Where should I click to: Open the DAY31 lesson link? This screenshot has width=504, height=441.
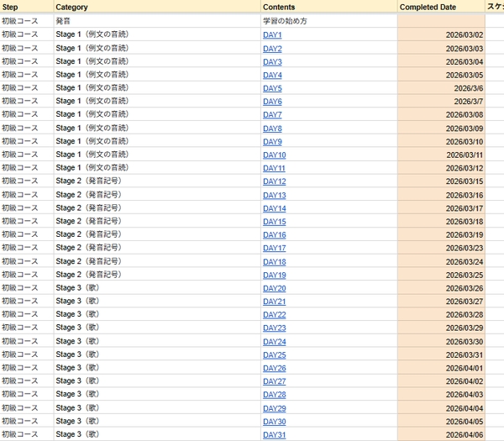[x=274, y=435]
